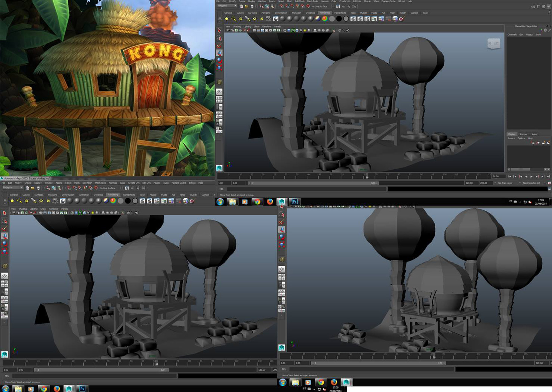This screenshot has height=392, width=552.
Task: Open Script Editor icon beside top command line
Action: tap(549, 189)
